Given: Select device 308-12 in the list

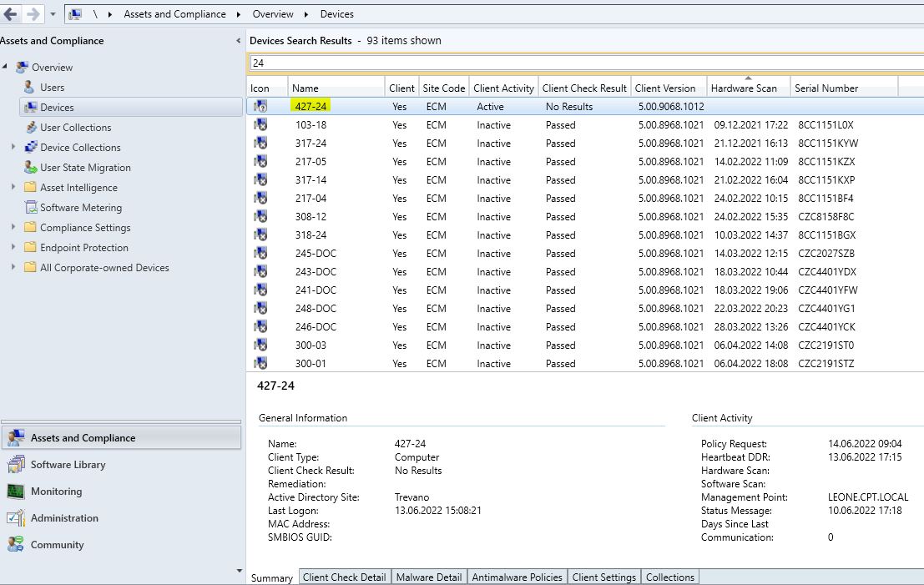Looking at the screenshot, I should 311,217.
